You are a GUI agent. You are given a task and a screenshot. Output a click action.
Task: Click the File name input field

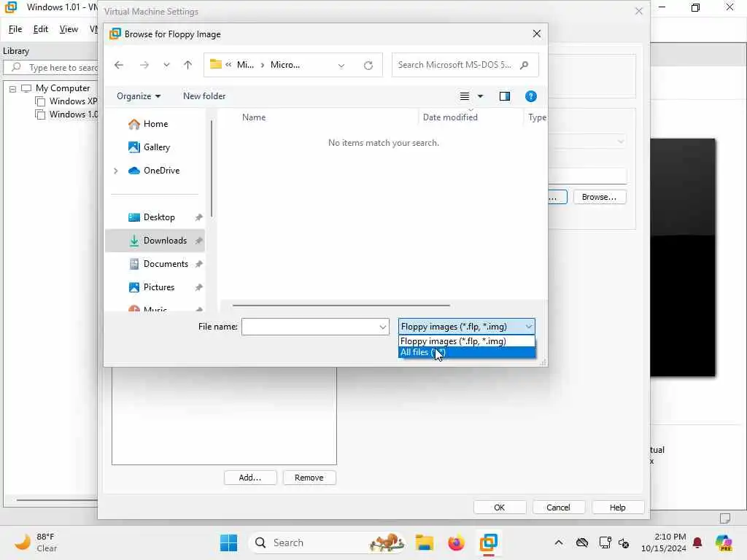(x=310, y=327)
